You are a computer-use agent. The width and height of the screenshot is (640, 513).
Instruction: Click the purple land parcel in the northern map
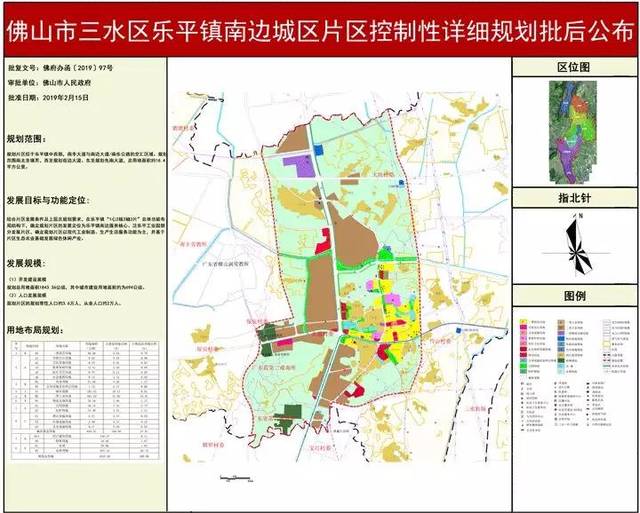click(299, 167)
